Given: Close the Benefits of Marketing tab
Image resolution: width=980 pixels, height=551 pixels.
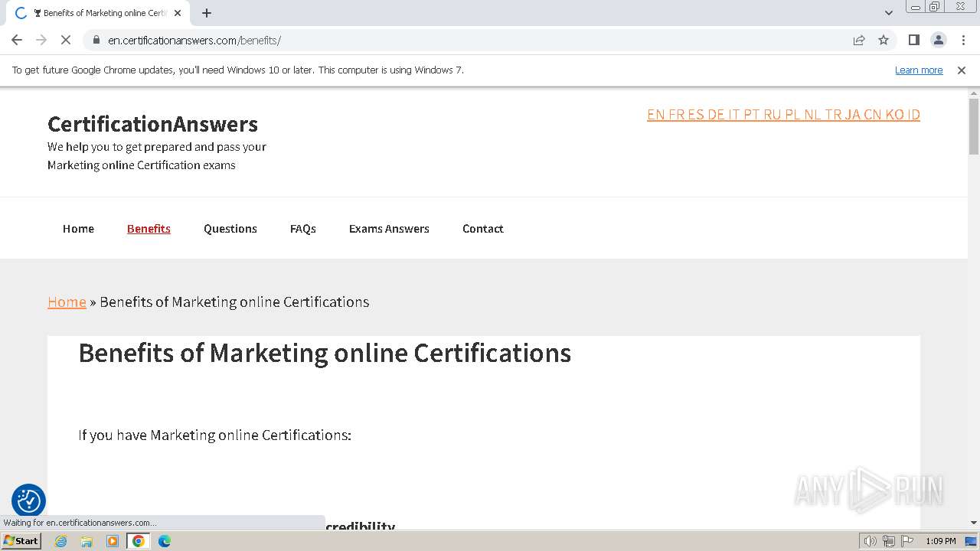Looking at the screenshot, I should coord(178,13).
